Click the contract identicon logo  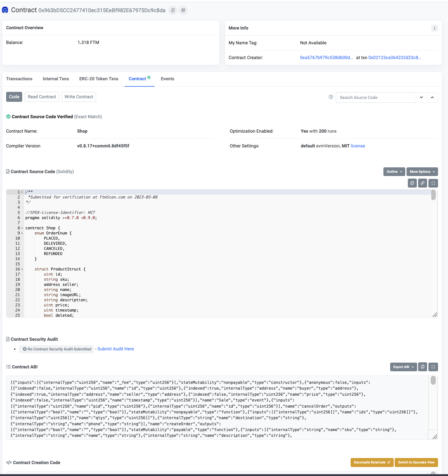[5, 10]
